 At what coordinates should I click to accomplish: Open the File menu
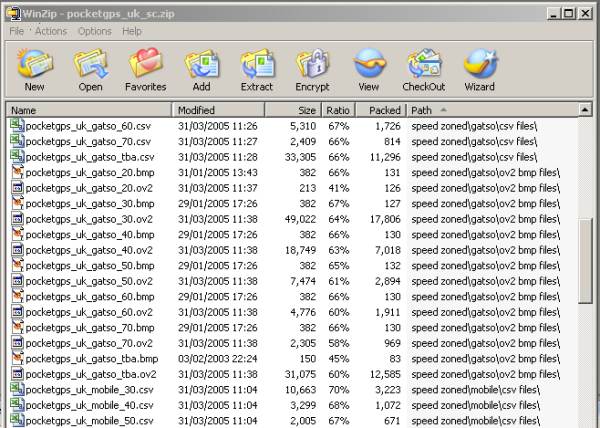pos(16,31)
